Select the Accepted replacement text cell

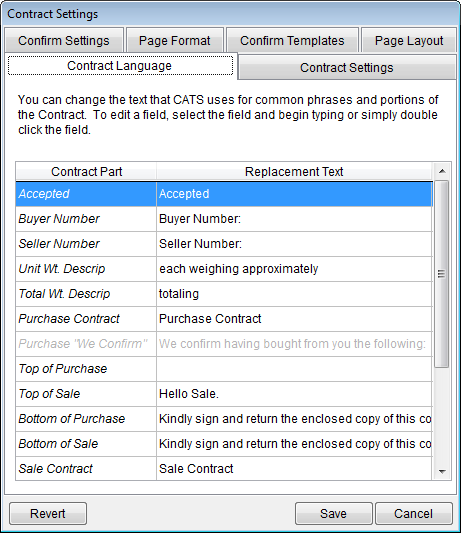point(294,194)
